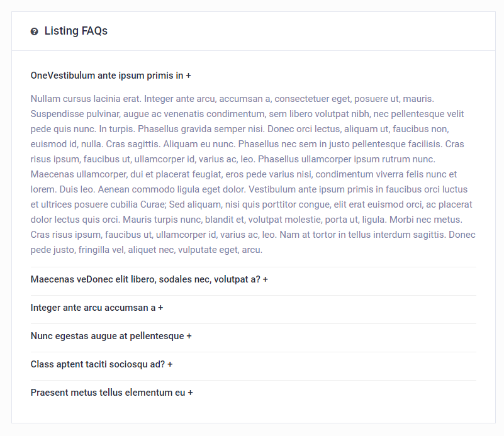Click the plus icon on Integer ante arcu

coord(160,308)
